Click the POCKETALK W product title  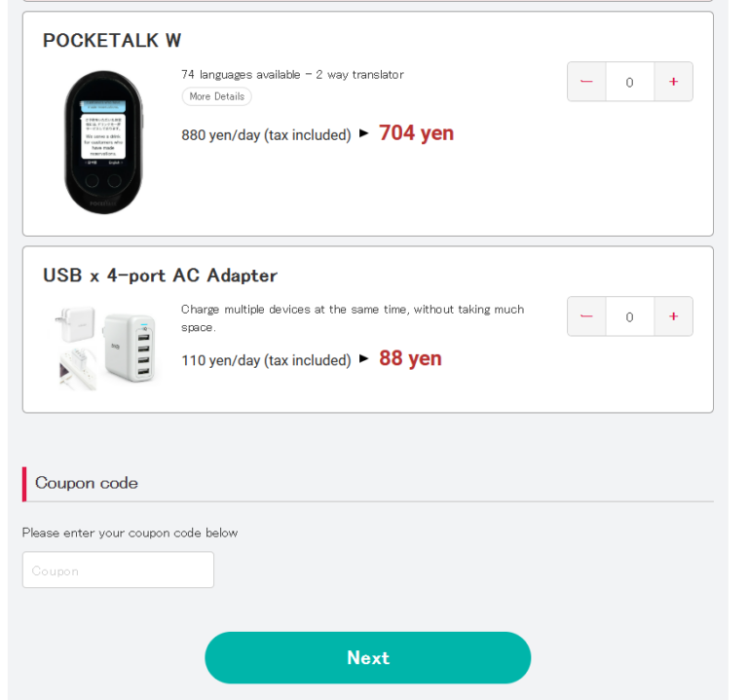pyautogui.click(x=112, y=40)
